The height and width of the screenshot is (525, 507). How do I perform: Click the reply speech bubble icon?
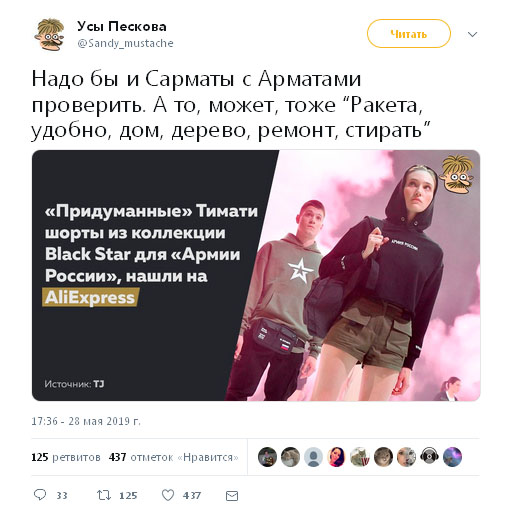click(x=40, y=495)
